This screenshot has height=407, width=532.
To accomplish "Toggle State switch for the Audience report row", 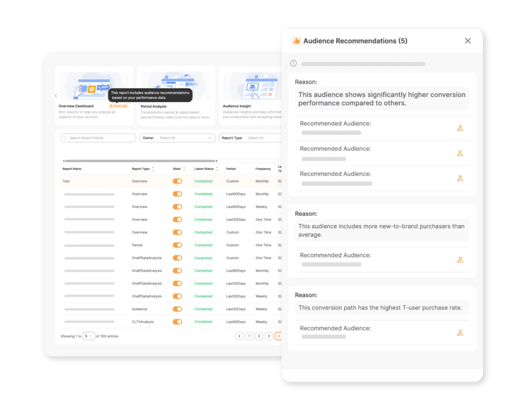I will (177, 309).
